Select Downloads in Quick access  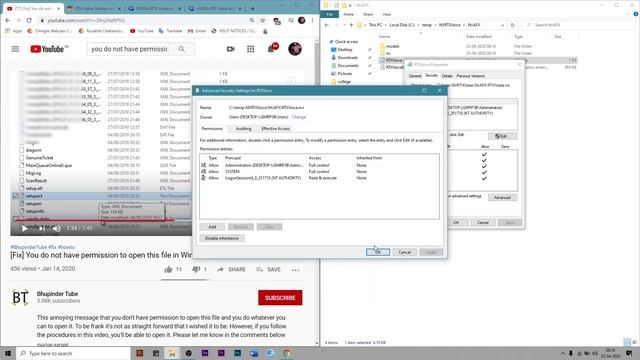tap(348, 58)
